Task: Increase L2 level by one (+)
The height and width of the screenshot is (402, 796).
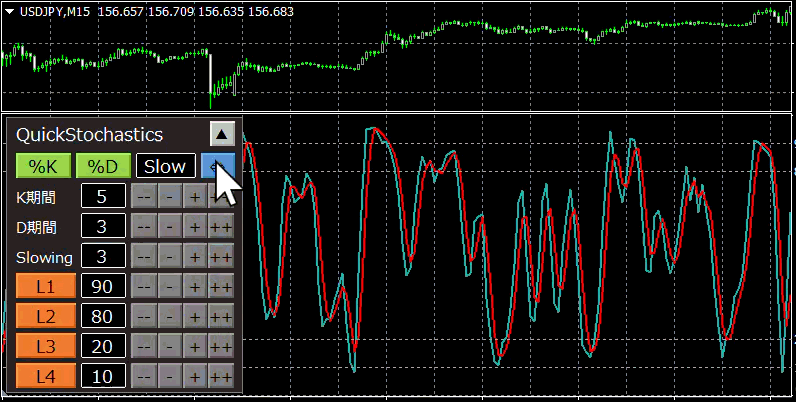Action: click(195, 316)
